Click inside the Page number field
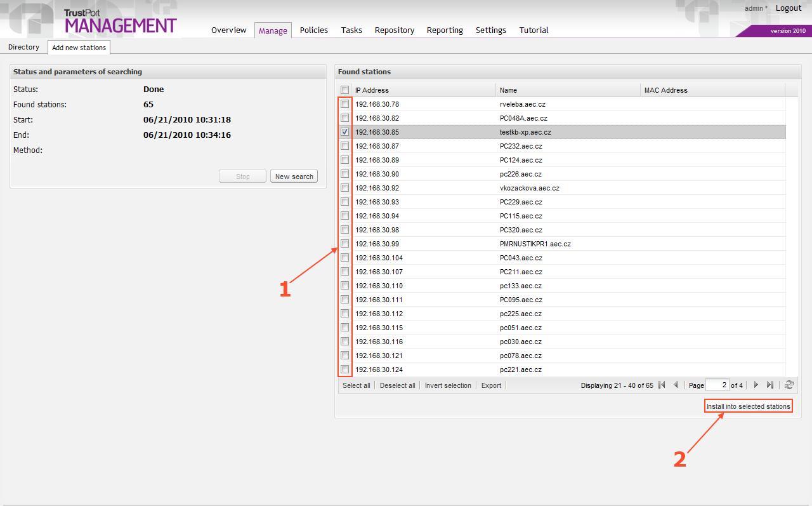The height and width of the screenshot is (506, 812). click(x=717, y=385)
